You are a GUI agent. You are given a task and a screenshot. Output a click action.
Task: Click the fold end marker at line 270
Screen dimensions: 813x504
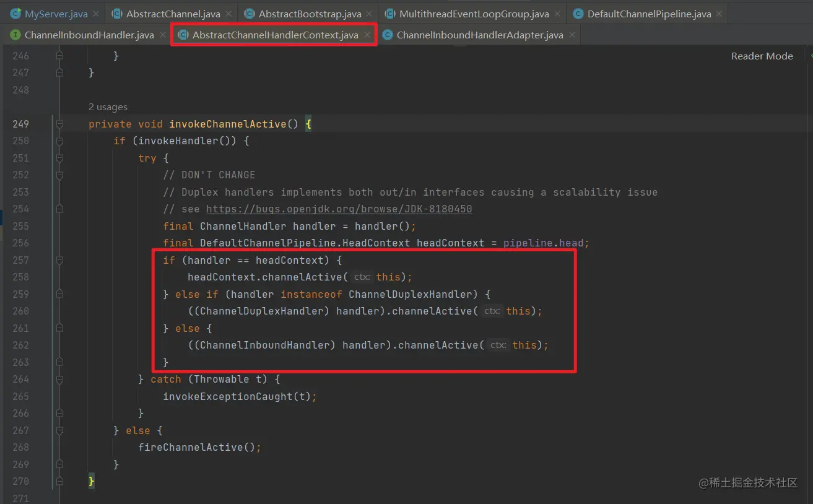pos(60,481)
